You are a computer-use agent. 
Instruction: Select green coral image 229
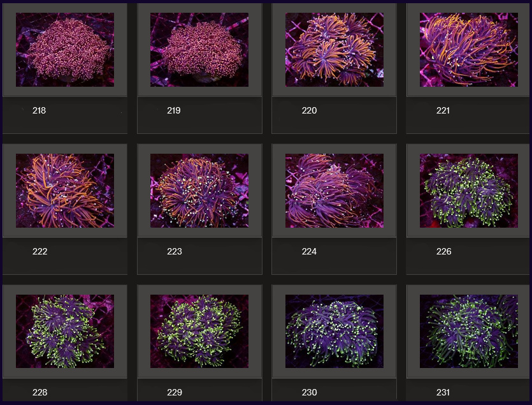[x=199, y=331]
